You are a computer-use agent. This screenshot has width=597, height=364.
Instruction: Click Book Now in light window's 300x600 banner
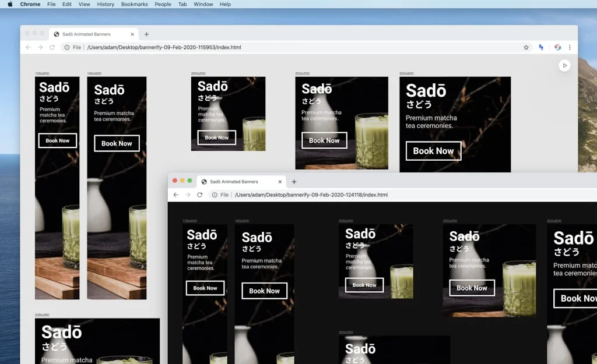433,151
